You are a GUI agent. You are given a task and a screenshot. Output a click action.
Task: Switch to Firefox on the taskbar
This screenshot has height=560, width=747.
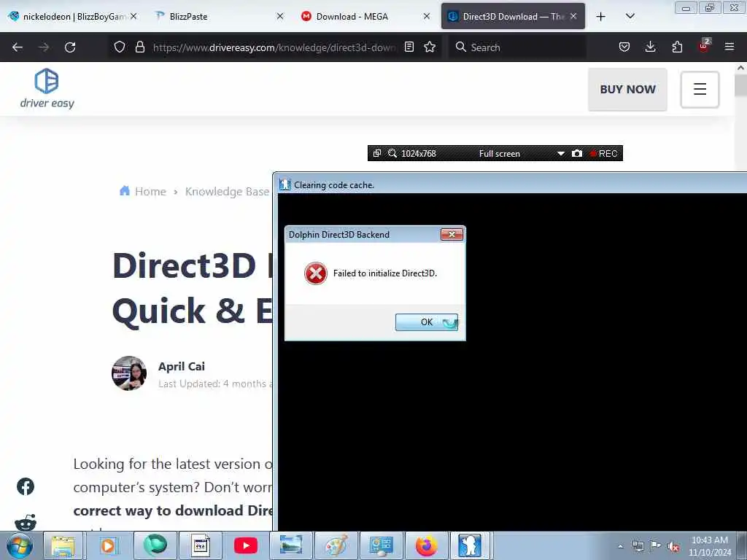coord(426,545)
